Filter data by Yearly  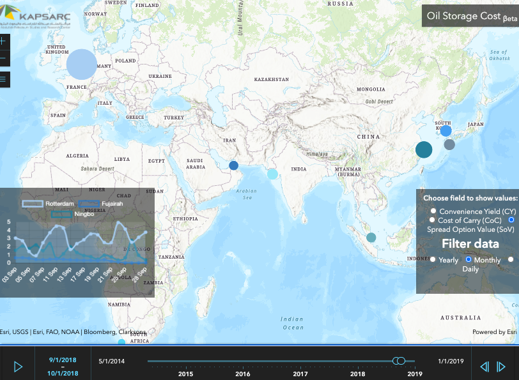[x=433, y=259]
